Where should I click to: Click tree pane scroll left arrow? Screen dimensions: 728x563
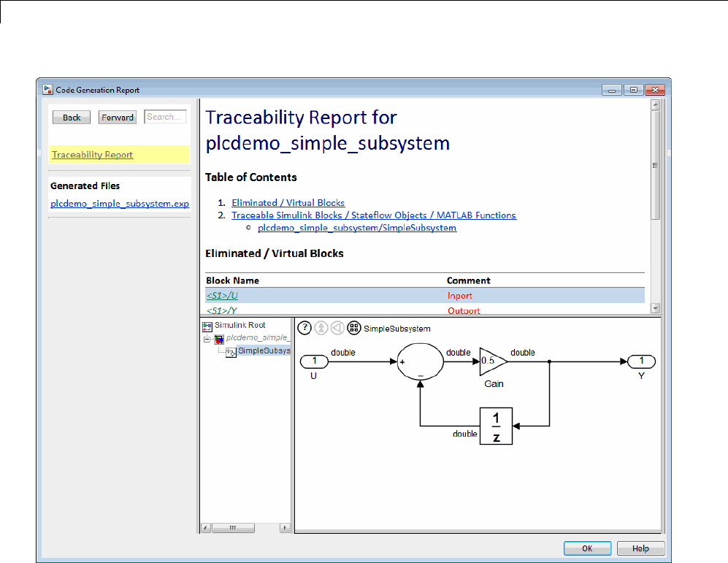(x=206, y=528)
